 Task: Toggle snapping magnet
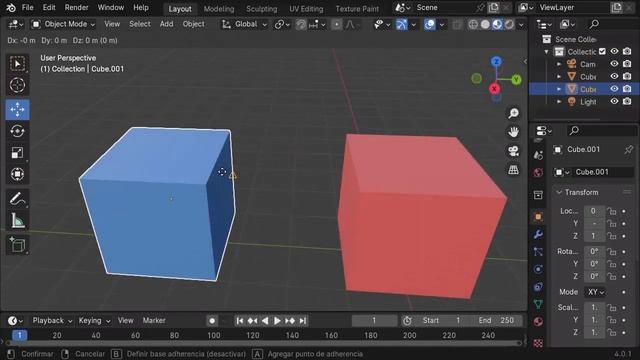point(301,24)
